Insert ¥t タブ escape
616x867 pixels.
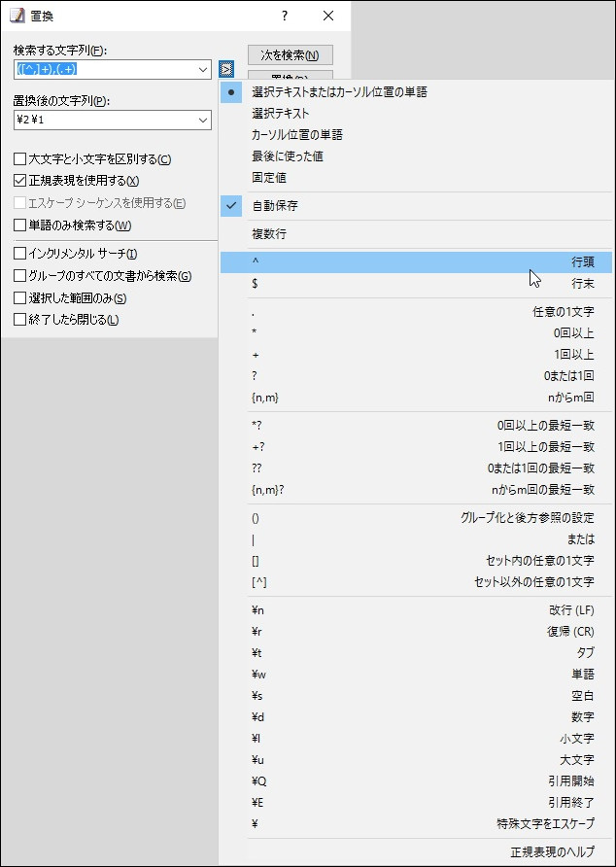tap(417, 653)
